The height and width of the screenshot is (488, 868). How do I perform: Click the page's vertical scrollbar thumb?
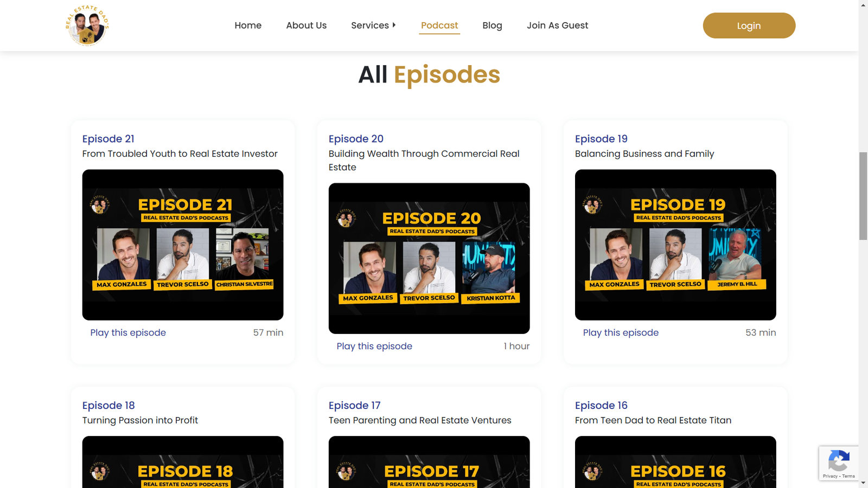coord(863,195)
